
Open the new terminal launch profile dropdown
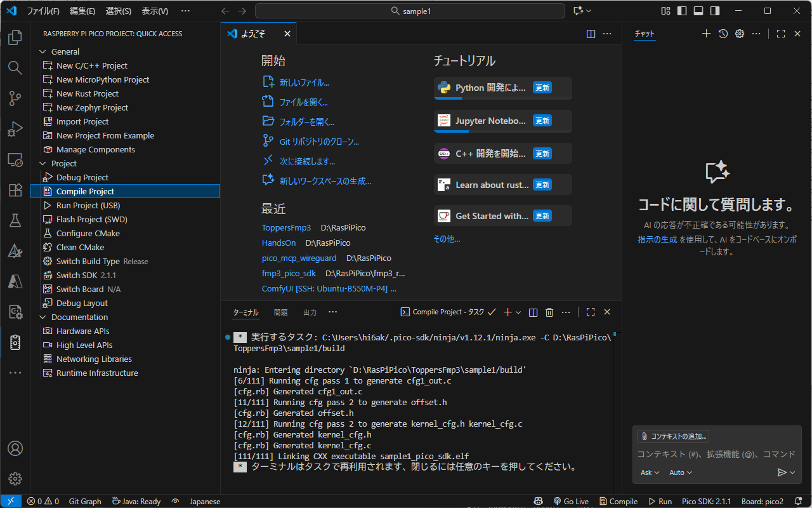(518, 312)
